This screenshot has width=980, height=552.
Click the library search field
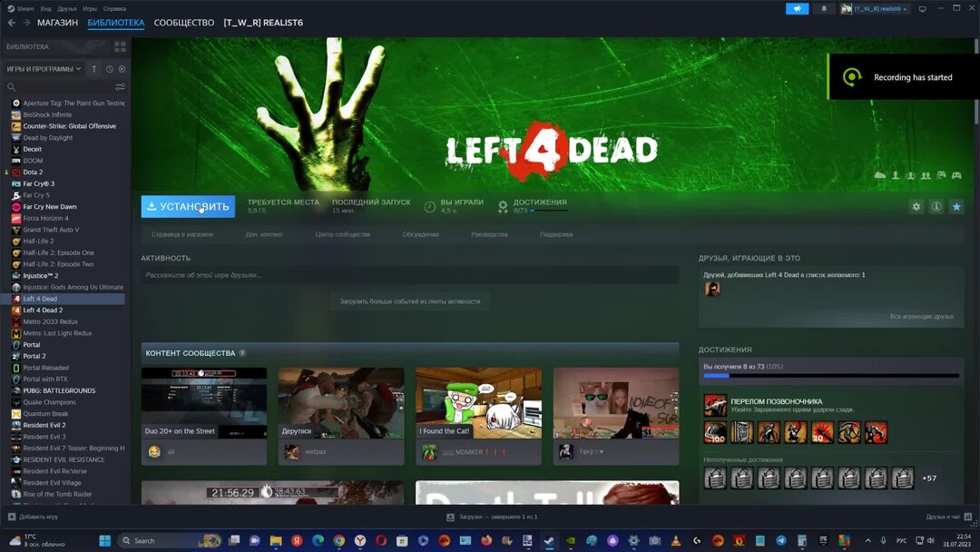59,87
